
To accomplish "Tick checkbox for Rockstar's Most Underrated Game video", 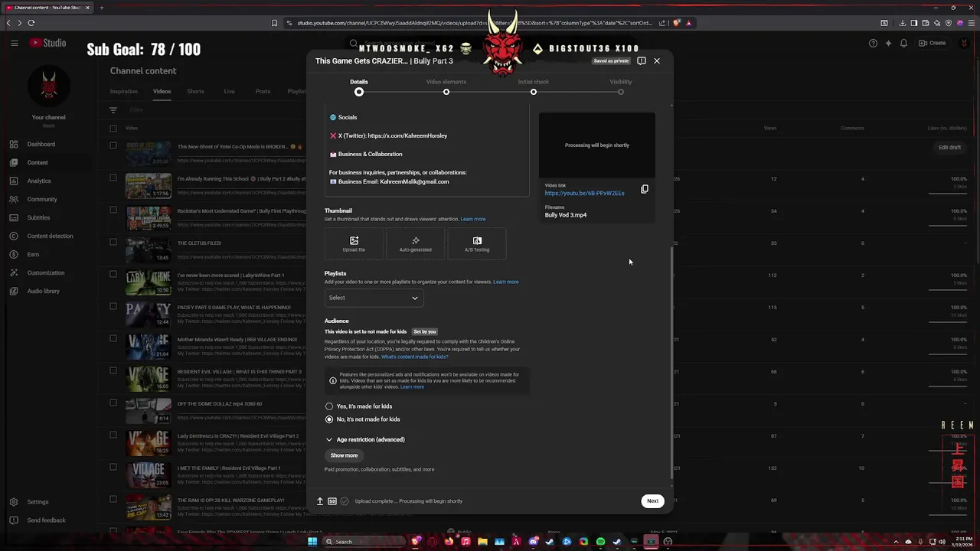I will pyautogui.click(x=113, y=210).
